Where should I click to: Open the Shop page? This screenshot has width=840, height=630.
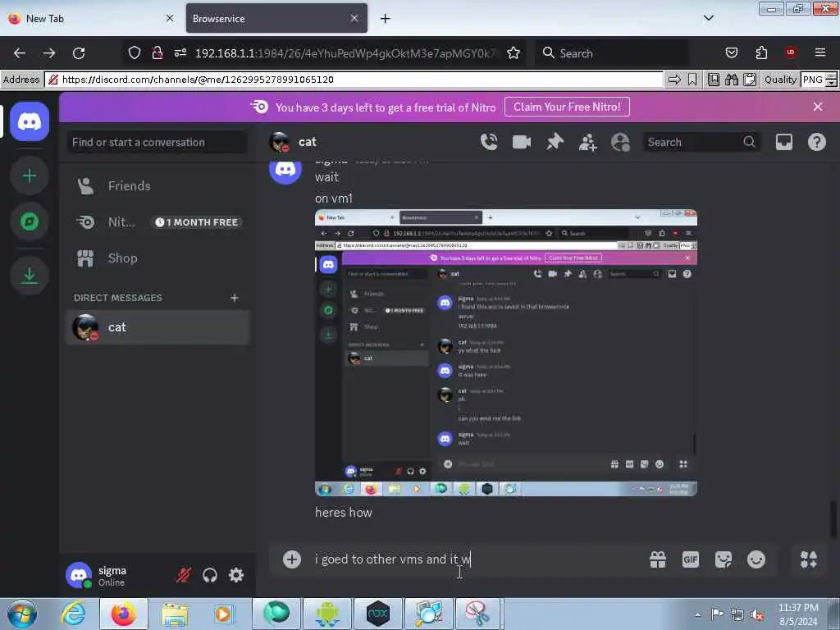157,258
